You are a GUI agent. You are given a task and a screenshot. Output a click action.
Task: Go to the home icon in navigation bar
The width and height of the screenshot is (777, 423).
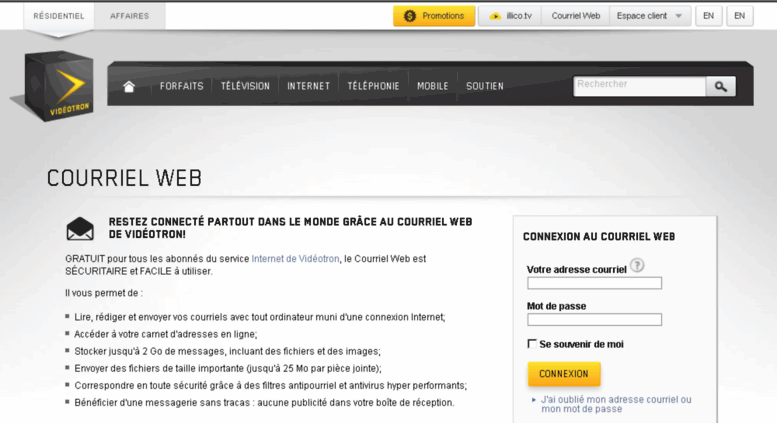(x=129, y=87)
